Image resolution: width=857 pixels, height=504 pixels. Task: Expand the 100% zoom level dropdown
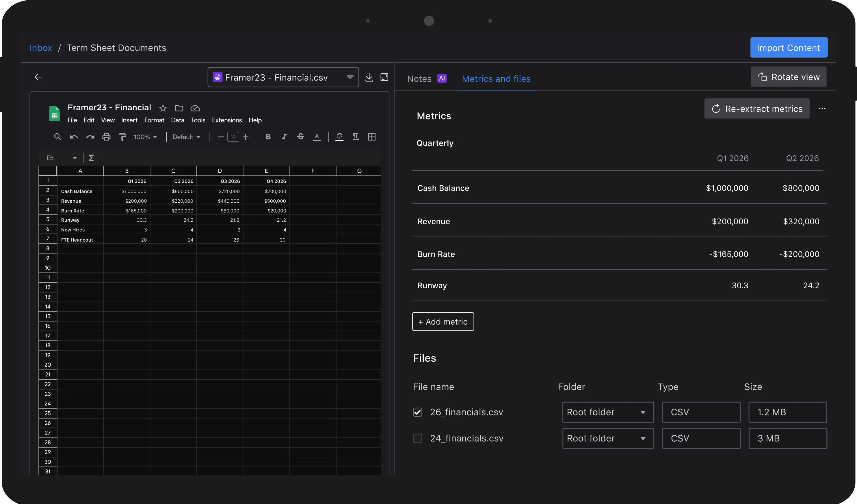pyautogui.click(x=146, y=137)
